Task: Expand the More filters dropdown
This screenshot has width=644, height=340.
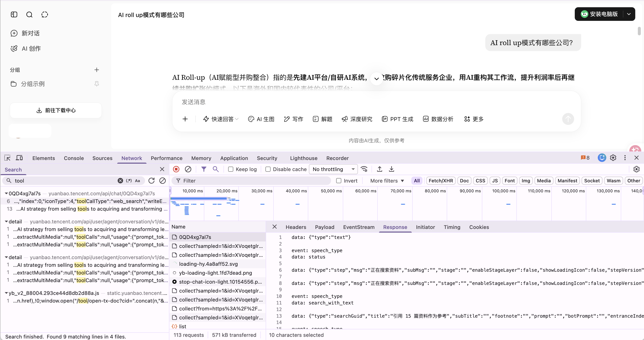Action: (x=387, y=181)
